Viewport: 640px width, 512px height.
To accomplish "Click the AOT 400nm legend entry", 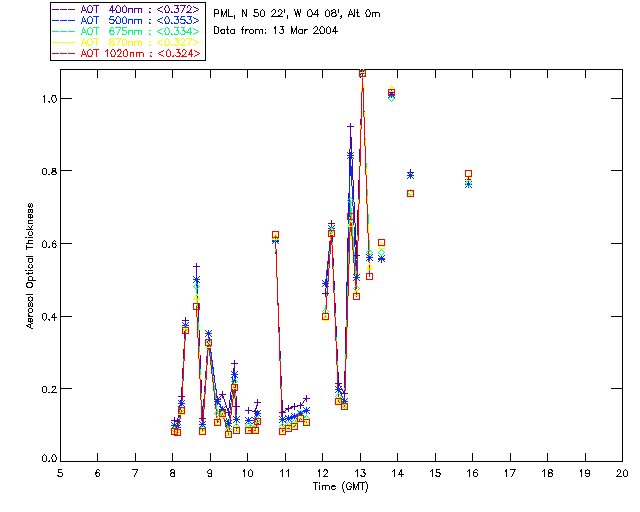I will [127, 9].
